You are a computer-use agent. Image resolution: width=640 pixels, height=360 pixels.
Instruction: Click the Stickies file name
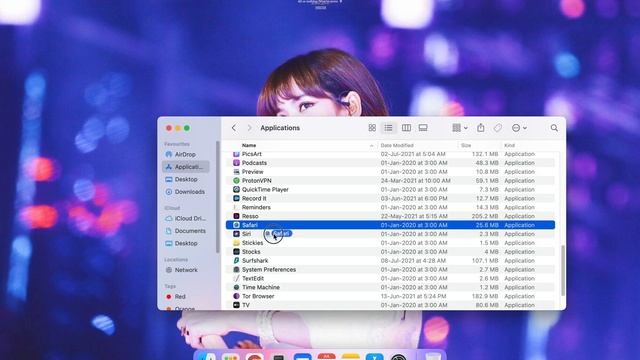tap(253, 243)
